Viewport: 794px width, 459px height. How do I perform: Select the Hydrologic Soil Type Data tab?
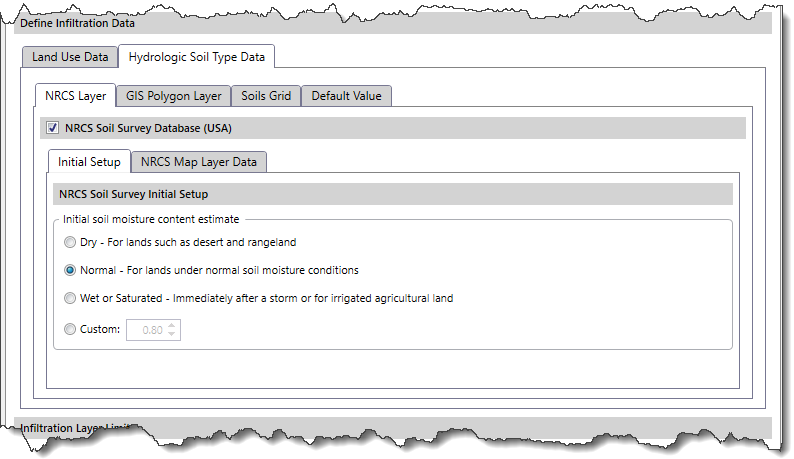(x=196, y=57)
